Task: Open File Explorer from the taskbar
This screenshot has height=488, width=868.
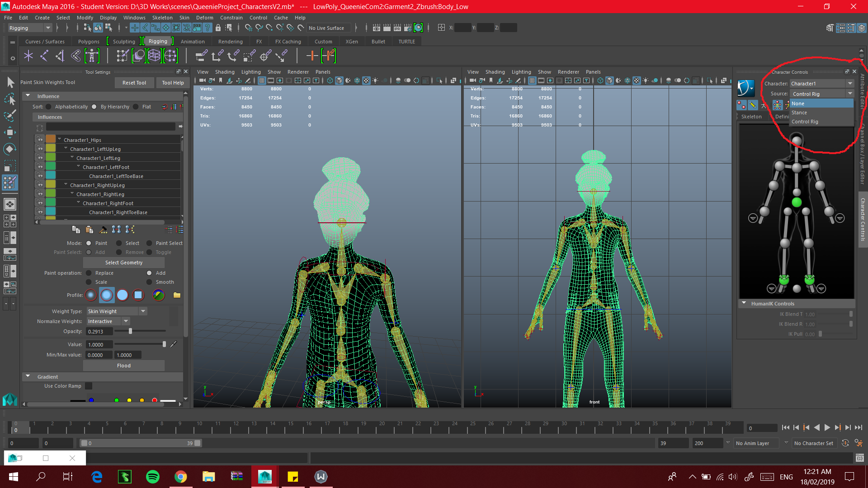Action: click(208, 476)
